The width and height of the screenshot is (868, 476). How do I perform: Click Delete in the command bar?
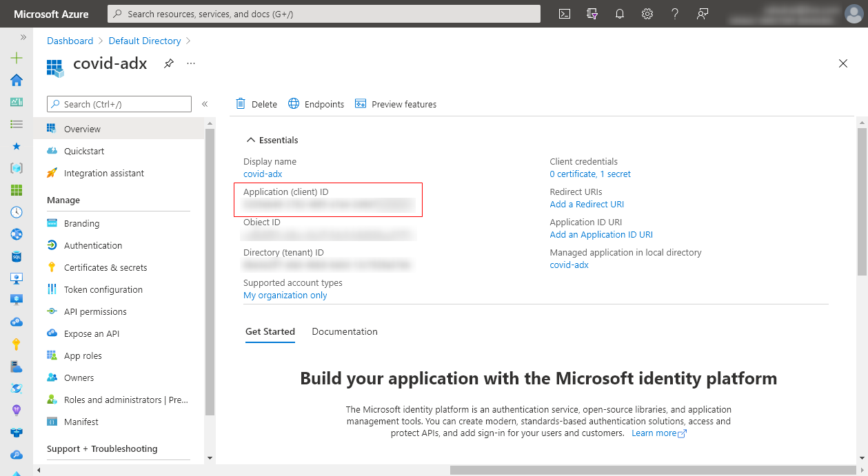pos(256,104)
